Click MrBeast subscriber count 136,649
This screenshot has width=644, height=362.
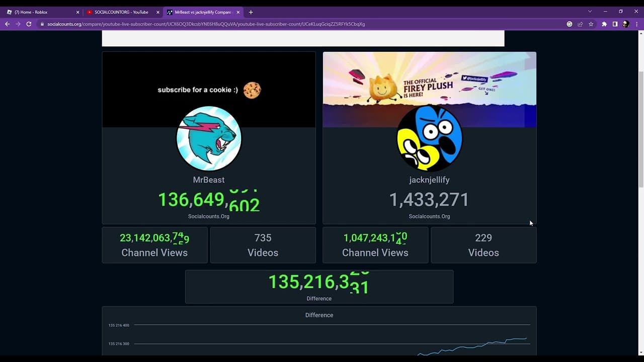[x=209, y=200]
